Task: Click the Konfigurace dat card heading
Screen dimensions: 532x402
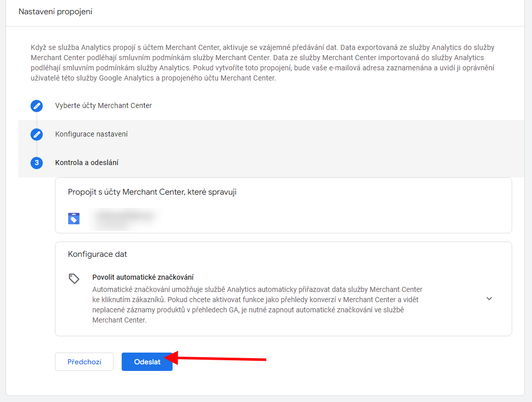Action: tap(97, 254)
